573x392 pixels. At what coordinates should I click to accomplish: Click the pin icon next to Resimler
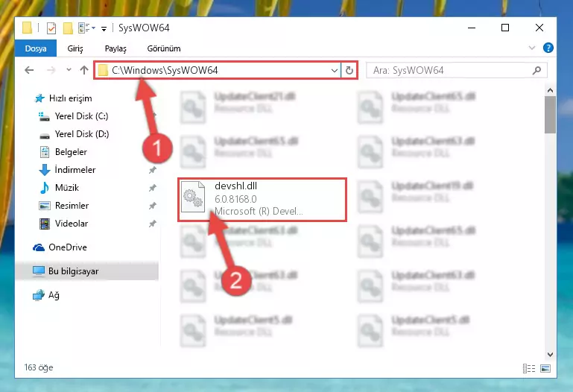153,206
